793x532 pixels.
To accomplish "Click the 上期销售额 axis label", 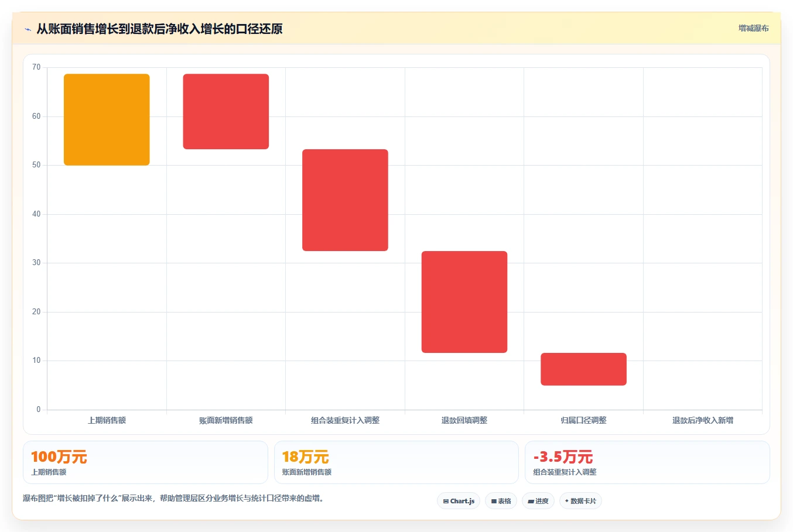I will point(107,420).
